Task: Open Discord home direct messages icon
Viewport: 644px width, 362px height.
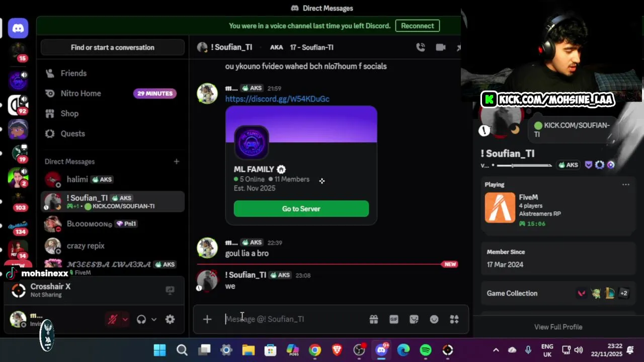Action: (18, 28)
